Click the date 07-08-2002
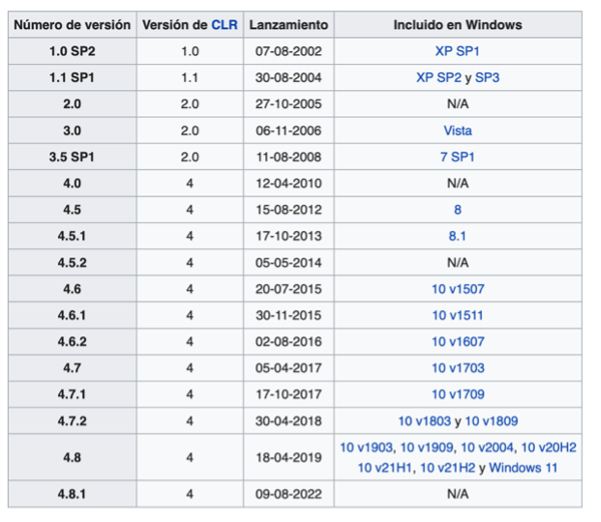 click(x=289, y=51)
